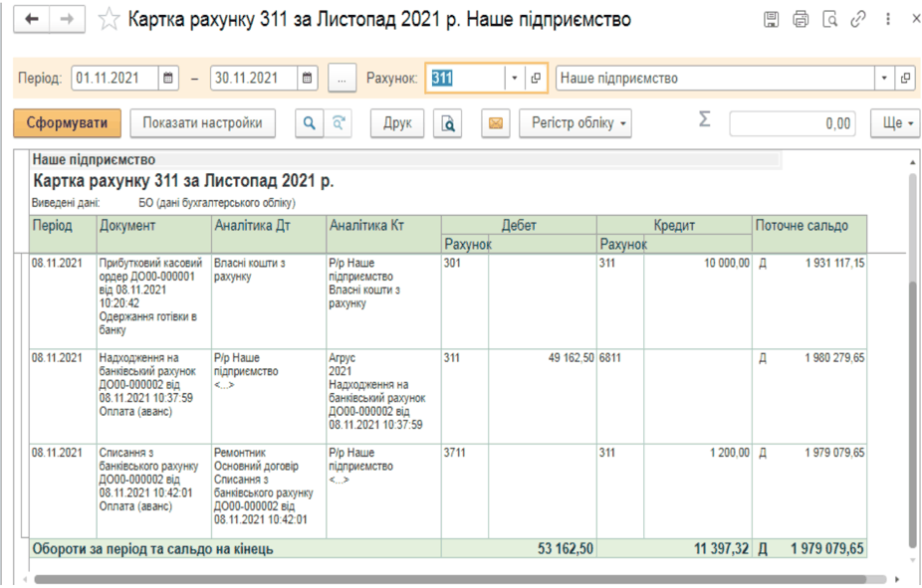Select debit account cell 3711
Screen dimensions: 922x588
coord(465,491)
